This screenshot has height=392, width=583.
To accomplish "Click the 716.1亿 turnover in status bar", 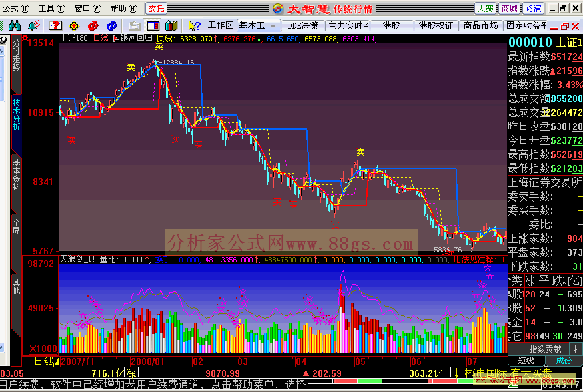I will click(108, 373).
